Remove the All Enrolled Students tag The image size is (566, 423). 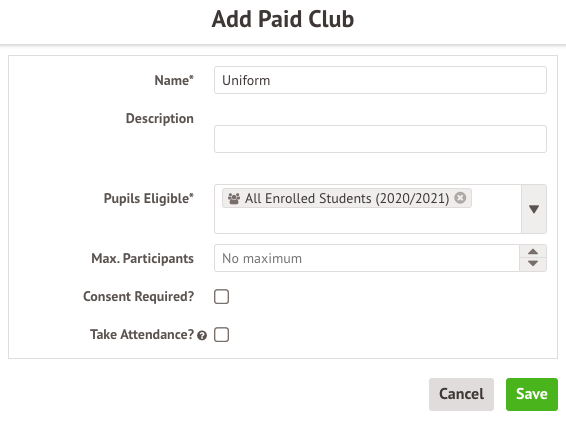[x=460, y=198]
